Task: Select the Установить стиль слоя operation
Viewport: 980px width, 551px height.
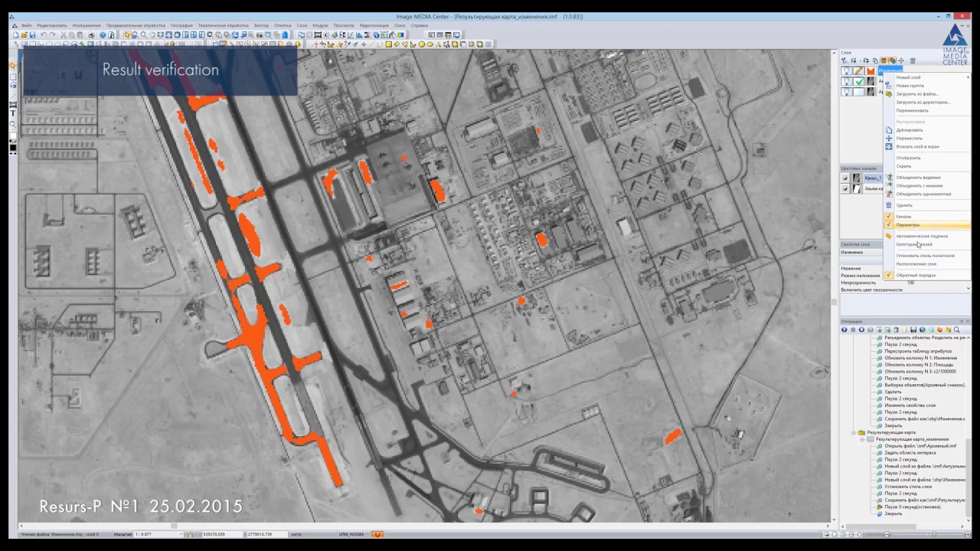Action: pyautogui.click(x=908, y=487)
